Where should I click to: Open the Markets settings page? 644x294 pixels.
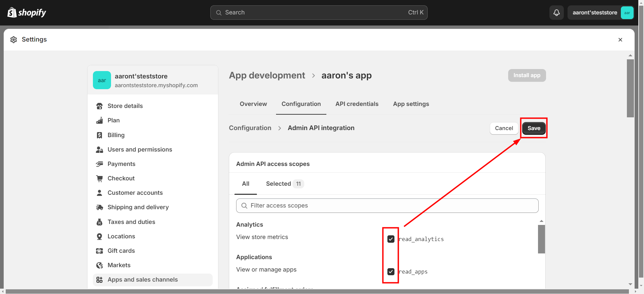[153, 265]
